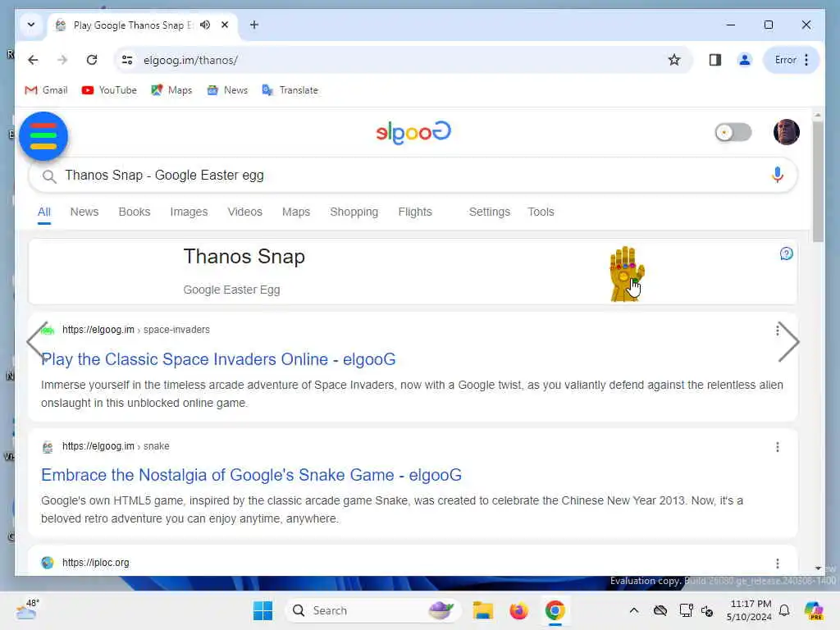The width and height of the screenshot is (840, 630).
Task: Open options for iploc.org result
Action: (778, 563)
